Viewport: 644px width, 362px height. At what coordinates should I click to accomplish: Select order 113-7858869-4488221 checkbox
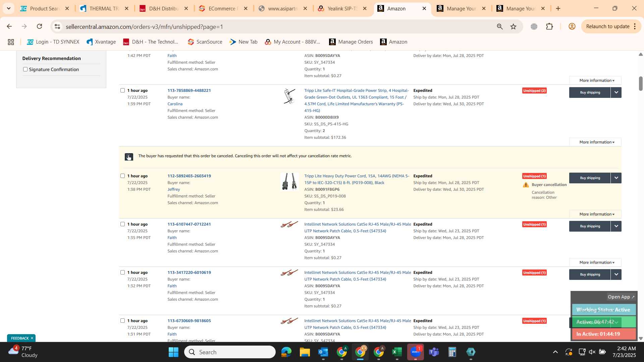pyautogui.click(x=123, y=90)
